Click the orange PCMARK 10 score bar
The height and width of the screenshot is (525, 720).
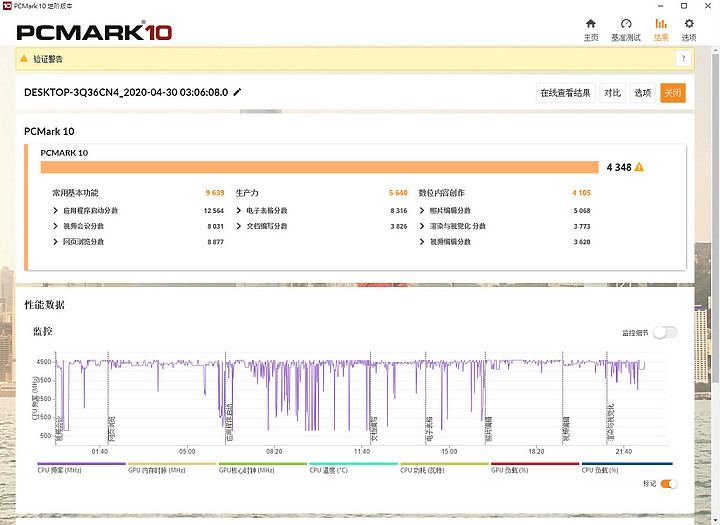320,167
